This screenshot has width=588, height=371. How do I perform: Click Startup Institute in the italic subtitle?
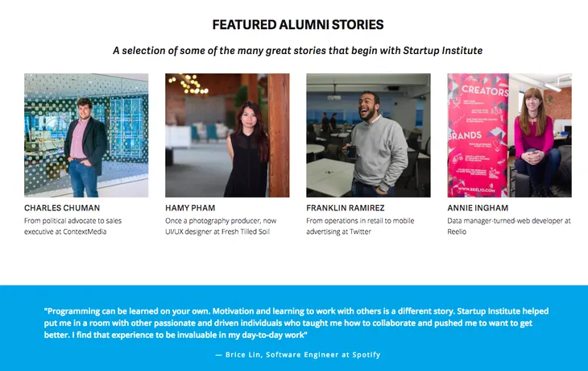445,51
